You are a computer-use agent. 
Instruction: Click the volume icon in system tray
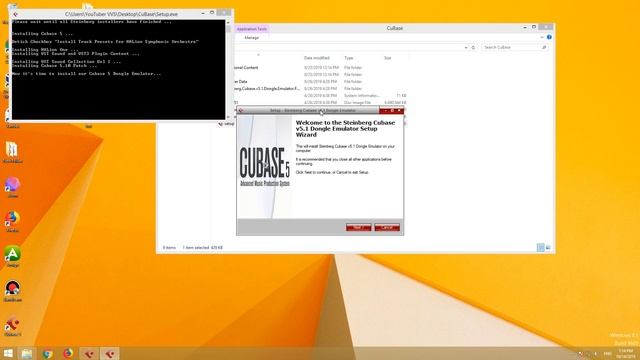tap(596, 353)
